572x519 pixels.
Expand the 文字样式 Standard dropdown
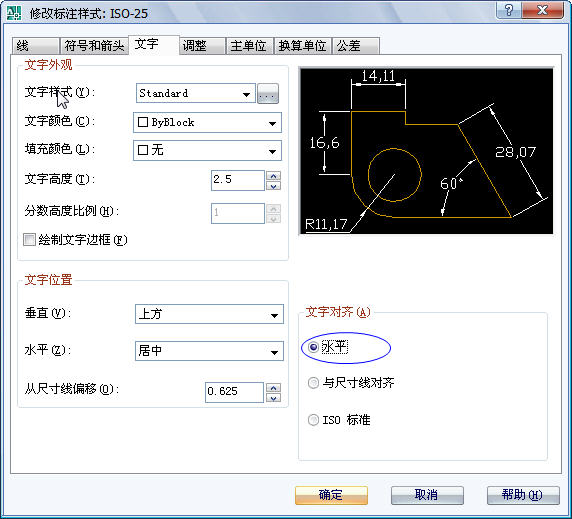(x=196, y=93)
